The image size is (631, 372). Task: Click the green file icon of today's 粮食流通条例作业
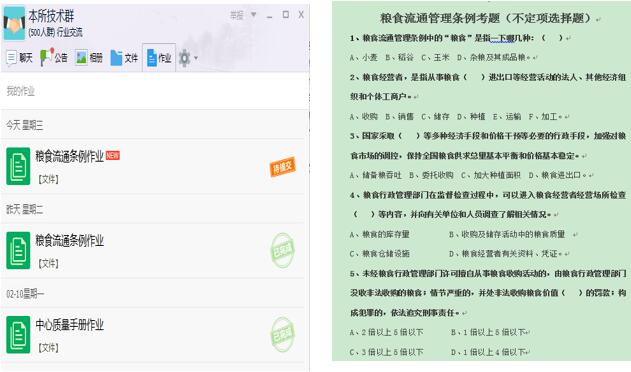click(x=18, y=166)
